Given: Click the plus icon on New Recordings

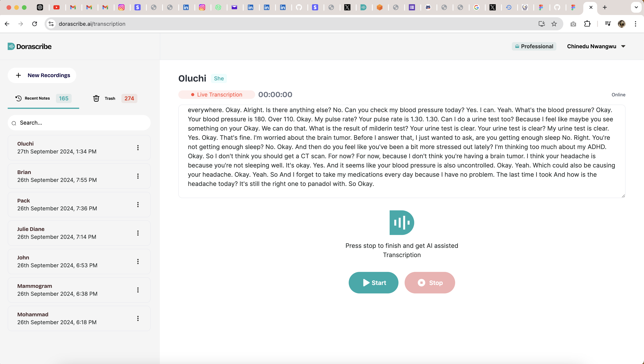Looking at the screenshot, I should pos(18,75).
